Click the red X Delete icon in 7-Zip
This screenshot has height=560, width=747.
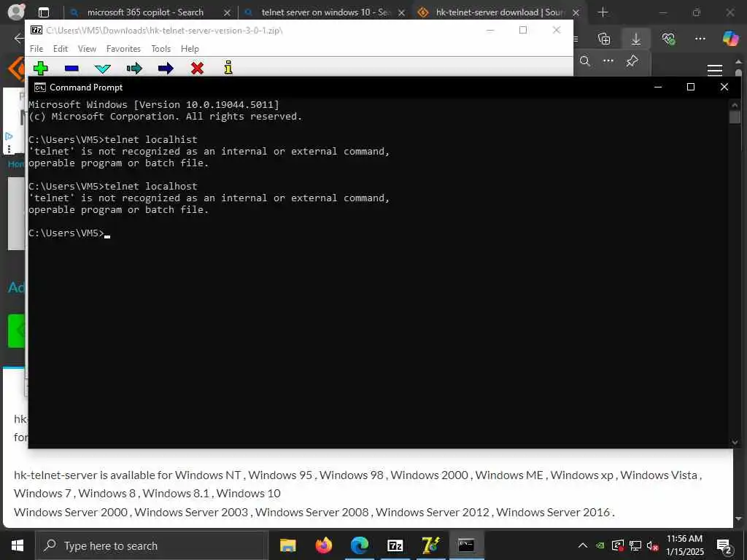click(x=197, y=69)
